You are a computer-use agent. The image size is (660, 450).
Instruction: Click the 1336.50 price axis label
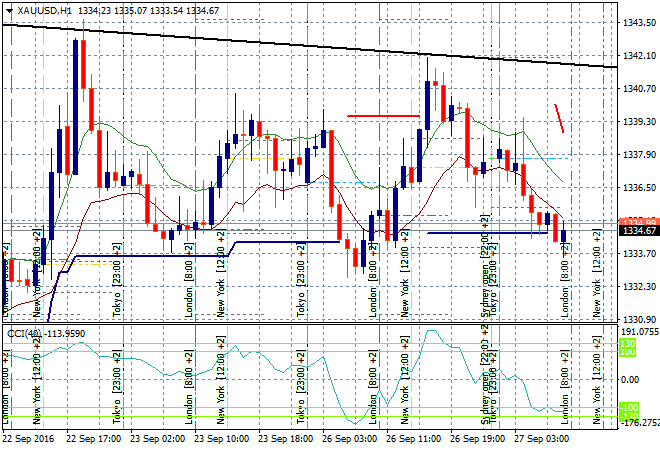pyautogui.click(x=639, y=187)
